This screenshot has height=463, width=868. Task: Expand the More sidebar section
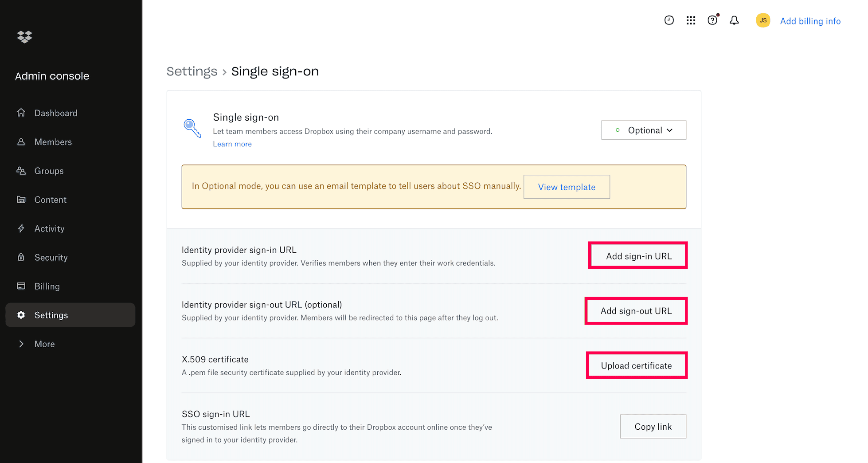click(x=44, y=344)
